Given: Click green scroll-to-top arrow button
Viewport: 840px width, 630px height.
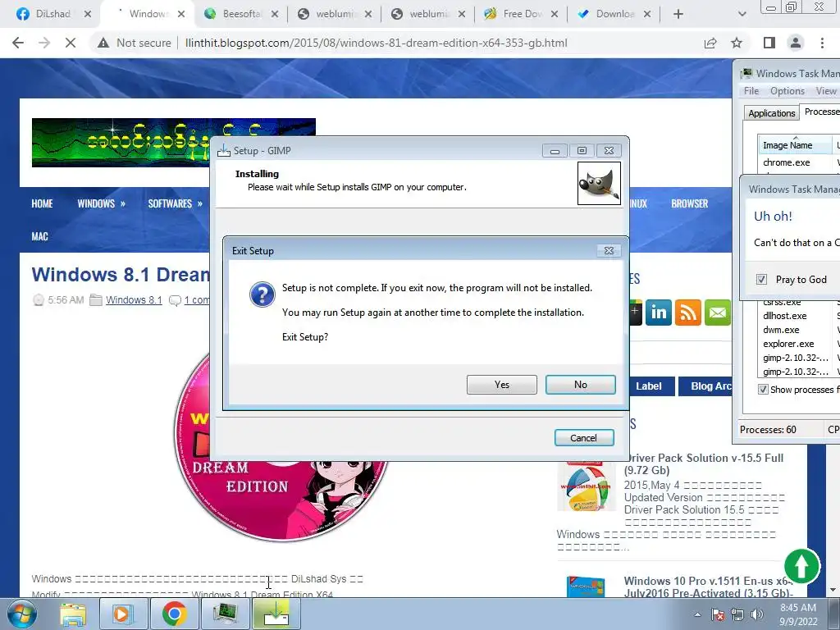Looking at the screenshot, I should 802,566.
